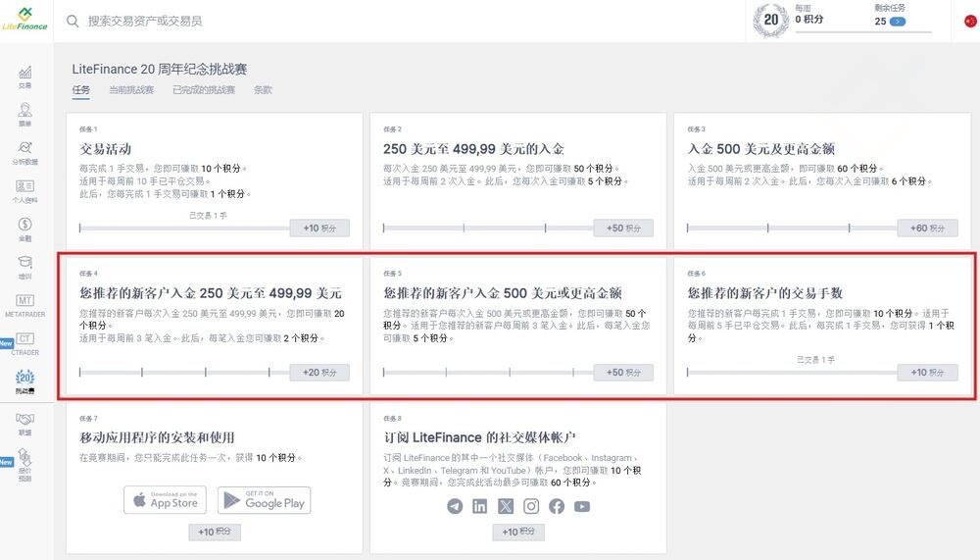Click the 0 积分 weekly points value
The image size is (980, 560).
[x=808, y=20]
